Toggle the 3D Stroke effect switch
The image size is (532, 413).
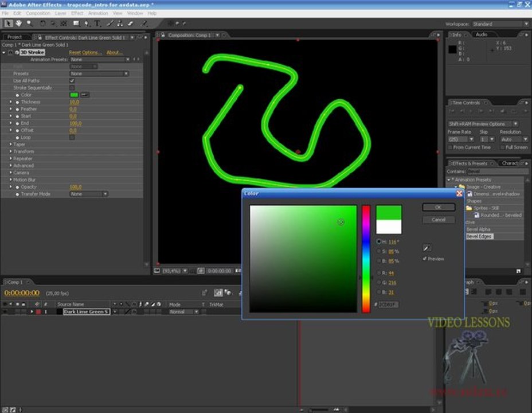tap(10, 52)
